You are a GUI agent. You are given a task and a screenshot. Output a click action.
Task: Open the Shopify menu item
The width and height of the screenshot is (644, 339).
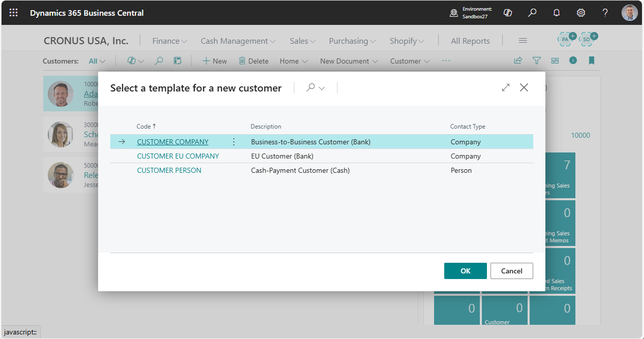click(406, 41)
